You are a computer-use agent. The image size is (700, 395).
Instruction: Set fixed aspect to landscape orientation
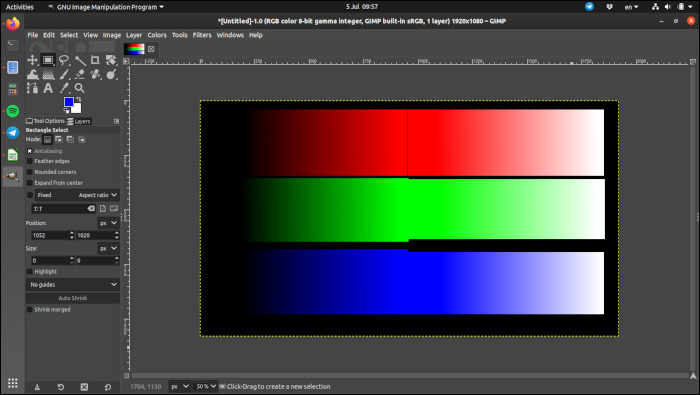(x=114, y=208)
